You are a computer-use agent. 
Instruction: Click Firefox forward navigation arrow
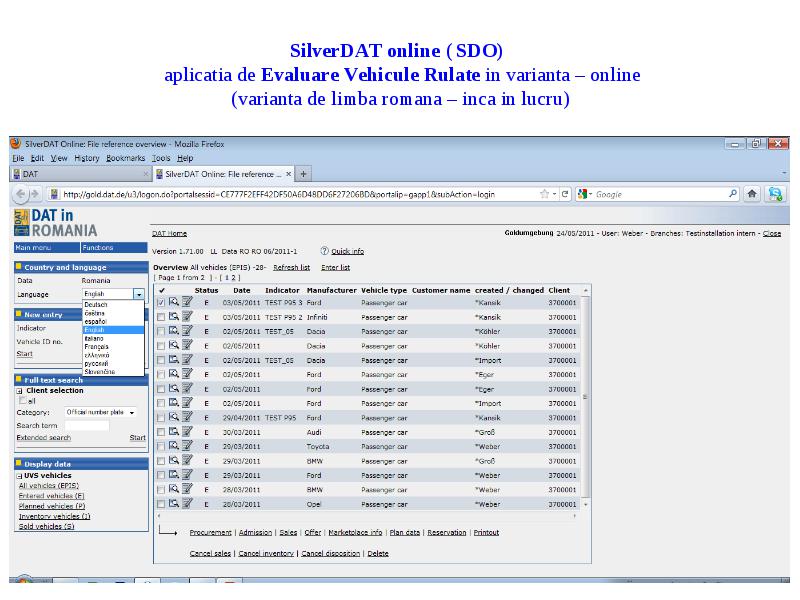pyautogui.click(x=34, y=194)
